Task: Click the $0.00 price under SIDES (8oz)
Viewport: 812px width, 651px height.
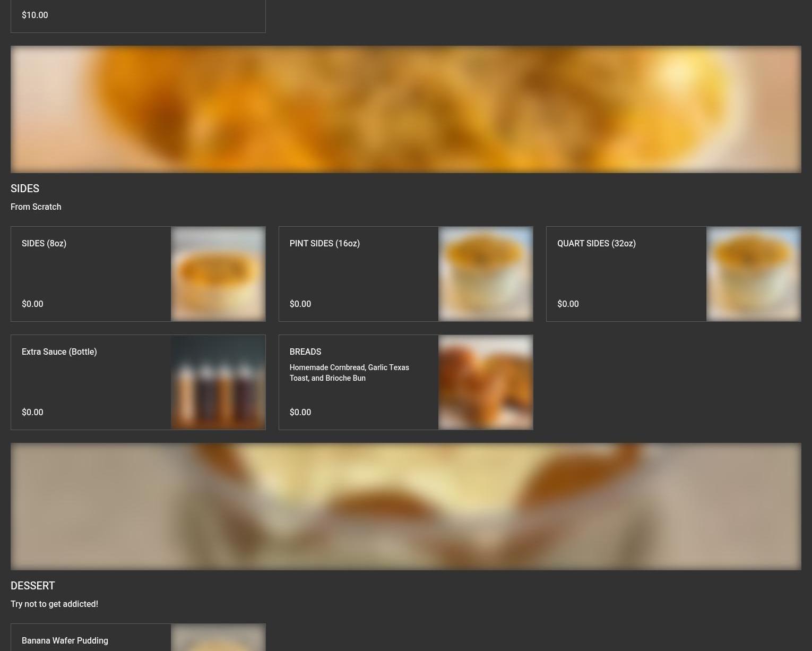Action: pos(32,304)
